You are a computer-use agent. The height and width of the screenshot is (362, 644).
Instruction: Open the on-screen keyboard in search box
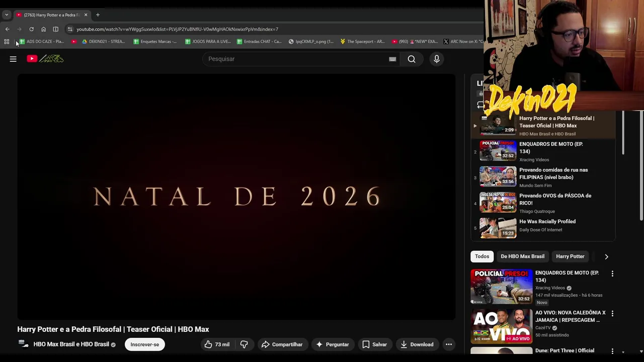[x=392, y=59]
